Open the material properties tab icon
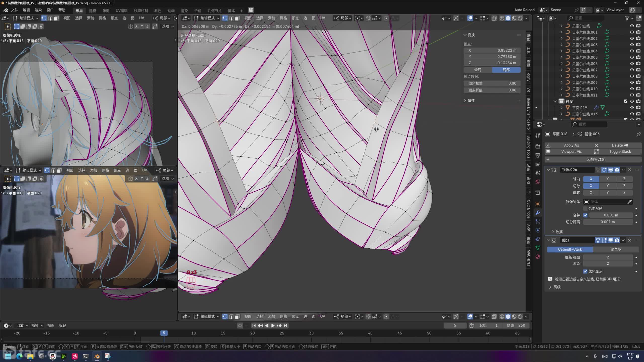The image size is (644, 362). 538,257
